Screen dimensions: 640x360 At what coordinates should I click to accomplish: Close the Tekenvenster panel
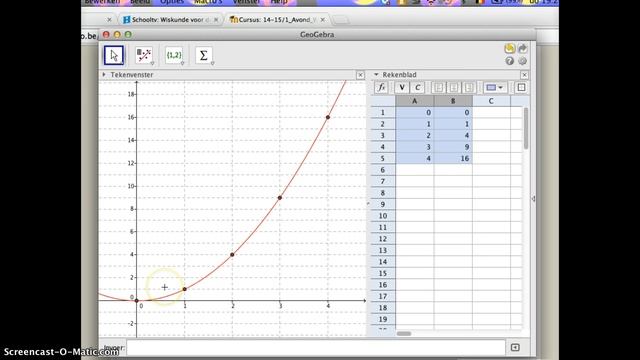coord(360,75)
